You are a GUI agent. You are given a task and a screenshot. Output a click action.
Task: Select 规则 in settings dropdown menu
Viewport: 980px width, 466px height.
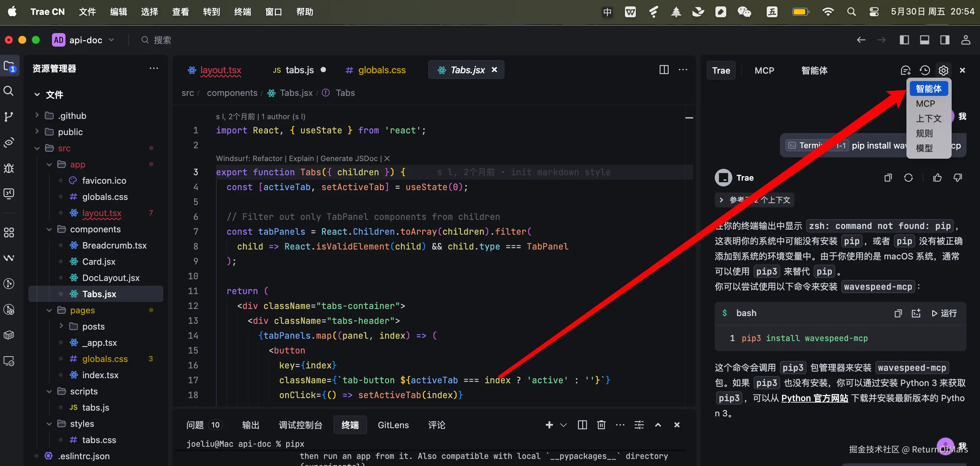[x=924, y=133]
